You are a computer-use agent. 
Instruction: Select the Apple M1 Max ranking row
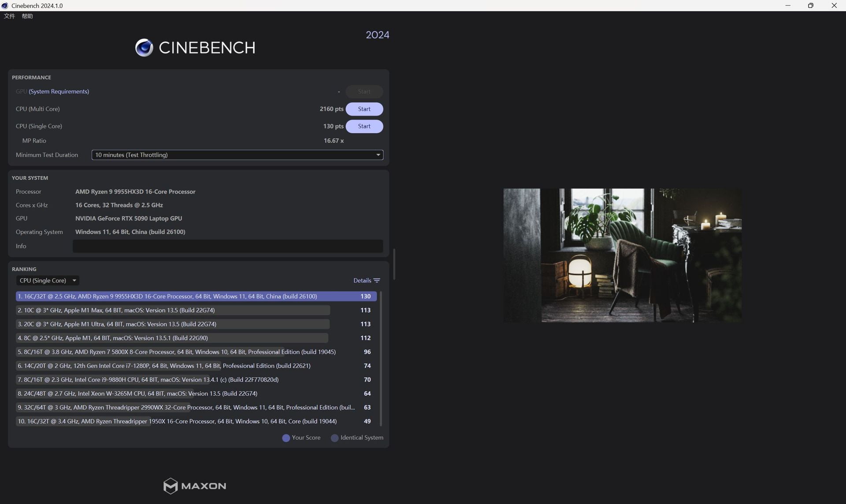(196, 310)
